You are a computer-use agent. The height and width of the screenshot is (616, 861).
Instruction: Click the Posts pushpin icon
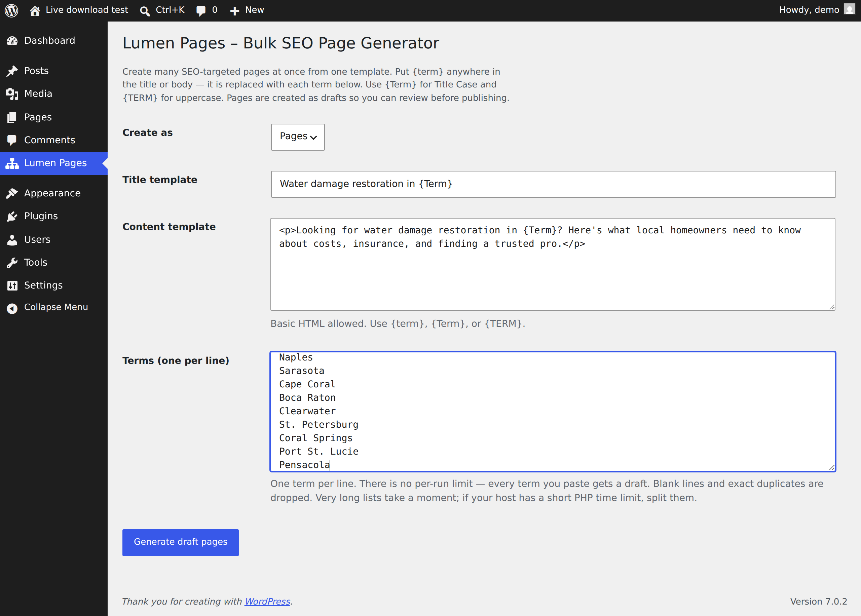[12, 71]
